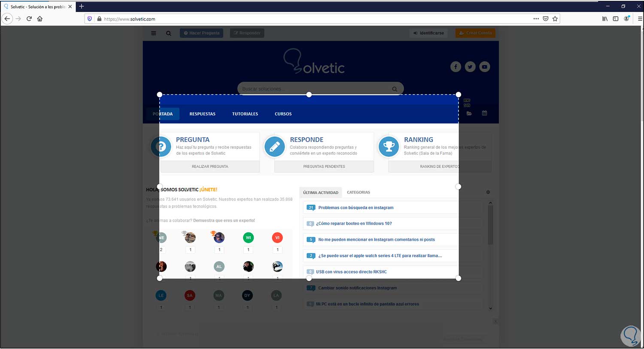644x349 pixels.
Task: Expand the Categorias tab content
Action: tap(358, 192)
